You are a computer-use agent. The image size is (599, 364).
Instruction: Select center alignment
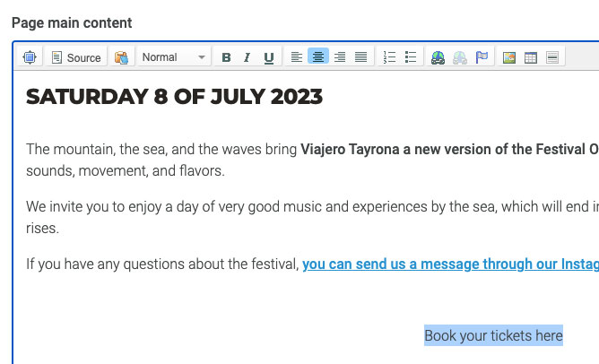318,57
